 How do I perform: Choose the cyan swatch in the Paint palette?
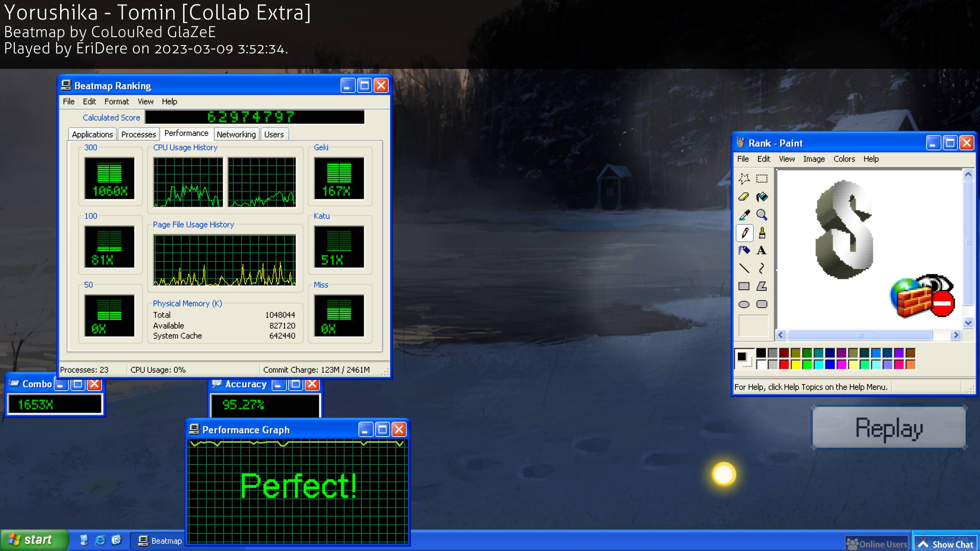[x=818, y=364]
